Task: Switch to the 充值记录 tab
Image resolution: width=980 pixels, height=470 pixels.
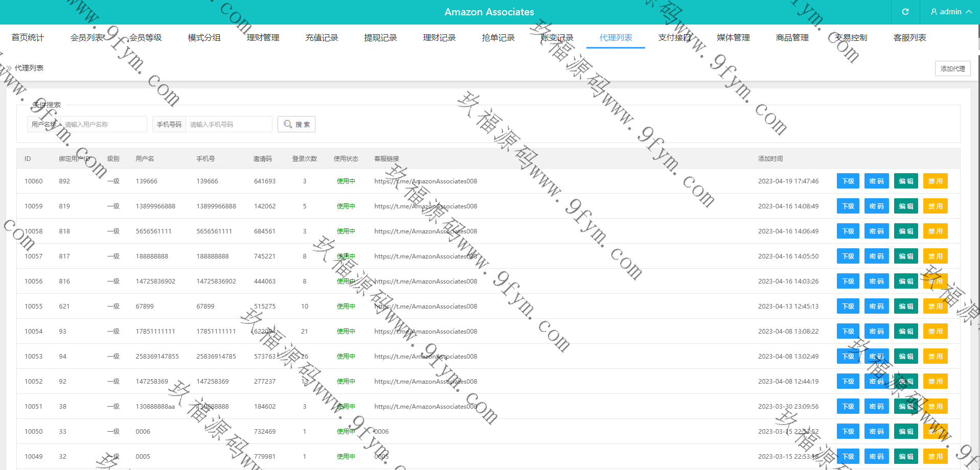Action: point(322,38)
